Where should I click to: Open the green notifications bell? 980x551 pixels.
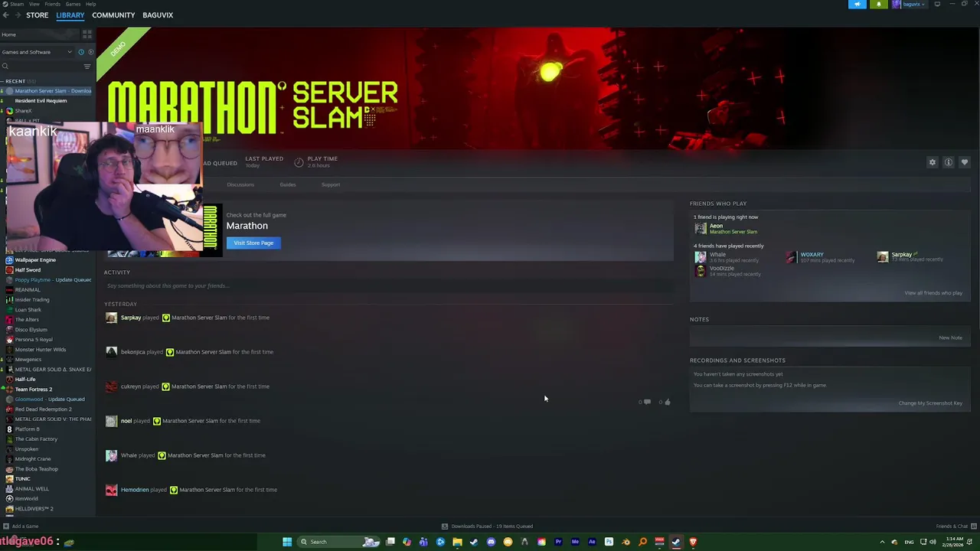point(878,4)
